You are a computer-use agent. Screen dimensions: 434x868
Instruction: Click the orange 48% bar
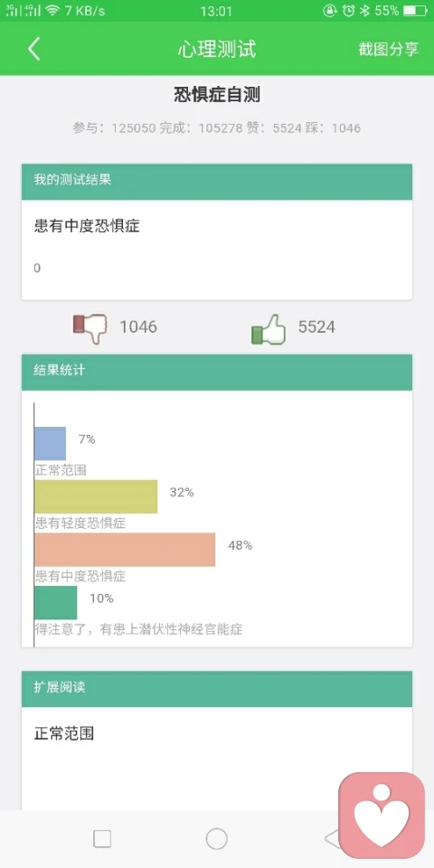[125, 550]
